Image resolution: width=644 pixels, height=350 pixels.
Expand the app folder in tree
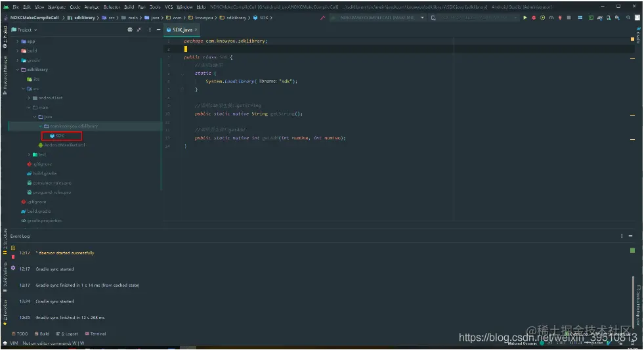pyautogui.click(x=17, y=41)
